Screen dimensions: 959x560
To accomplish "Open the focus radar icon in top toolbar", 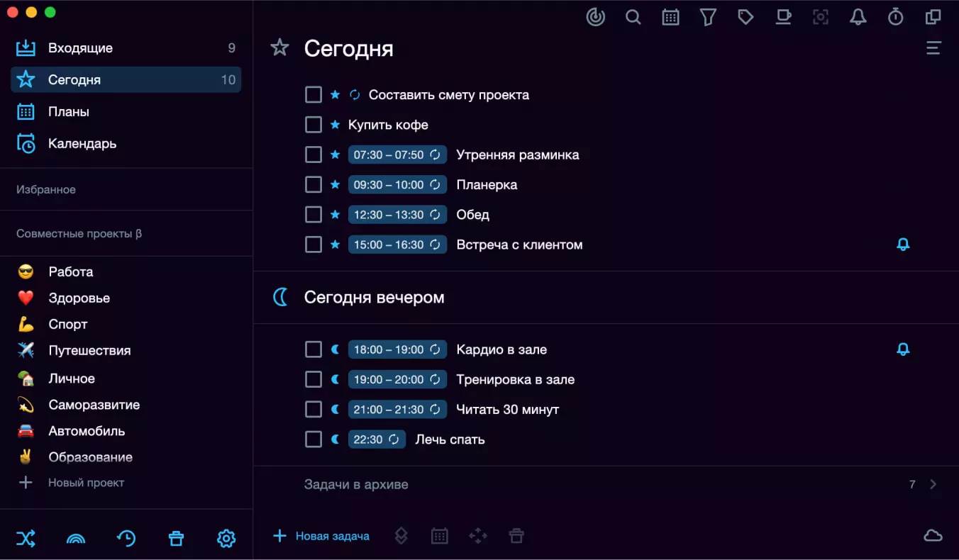I will [596, 17].
